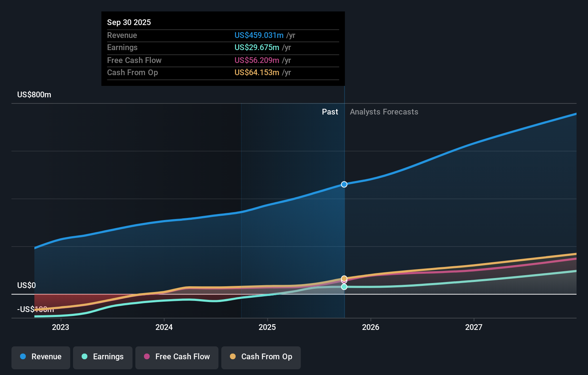The height and width of the screenshot is (375, 588).
Task: Toggle Free Cash Flow series display
Action: point(177,357)
